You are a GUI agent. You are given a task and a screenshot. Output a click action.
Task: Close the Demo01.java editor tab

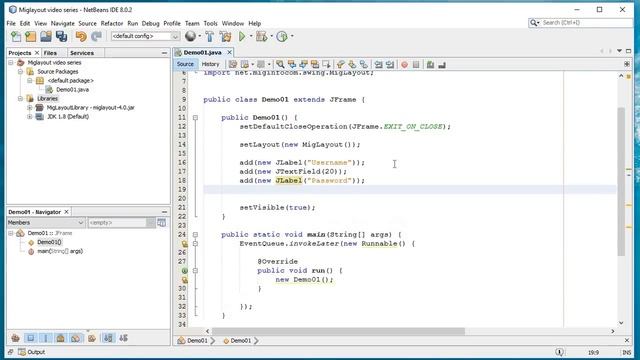[x=229, y=52]
